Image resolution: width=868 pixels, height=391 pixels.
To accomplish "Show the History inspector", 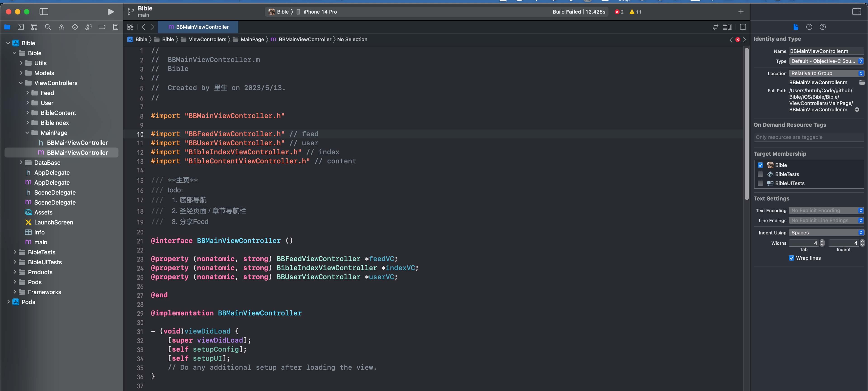I will pyautogui.click(x=809, y=27).
